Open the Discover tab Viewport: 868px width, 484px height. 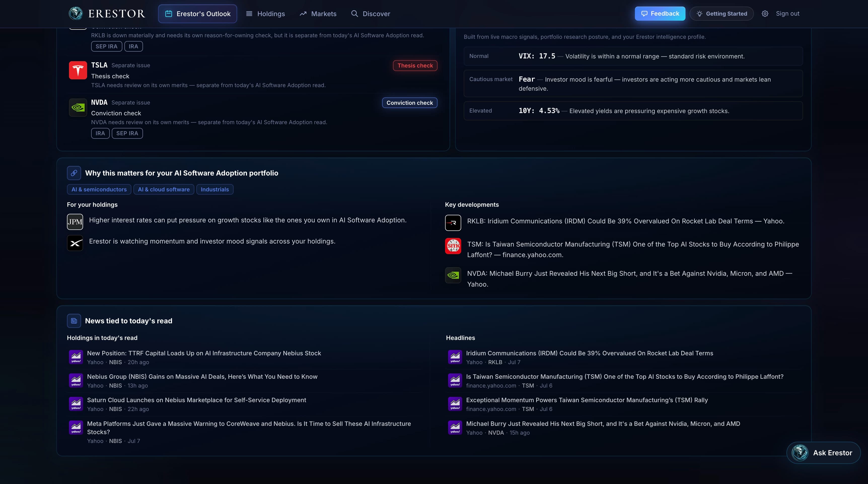pyautogui.click(x=370, y=14)
